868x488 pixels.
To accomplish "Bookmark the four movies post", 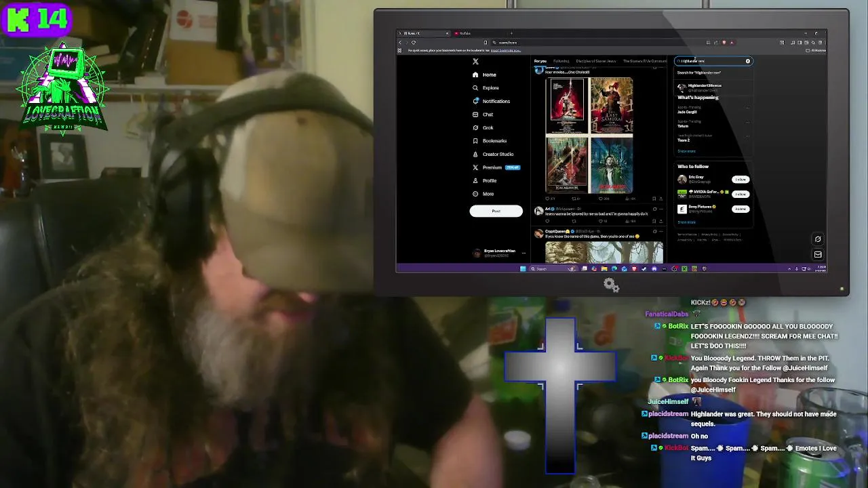I will pos(654,199).
